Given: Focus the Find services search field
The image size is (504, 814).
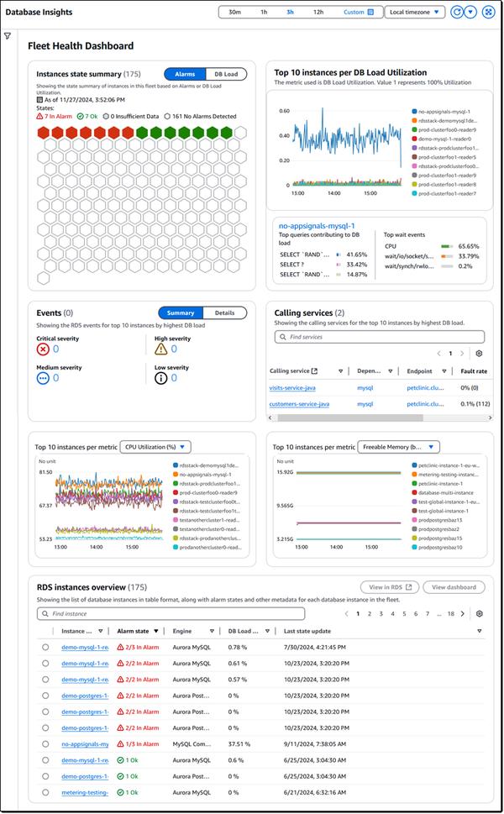Looking at the screenshot, I should coord(380,337).
